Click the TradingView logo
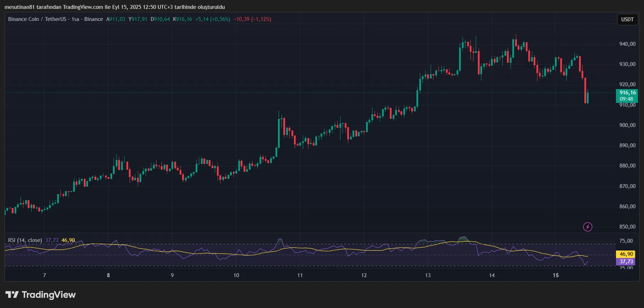Screen dimensions: 644x308 (40, 295)
